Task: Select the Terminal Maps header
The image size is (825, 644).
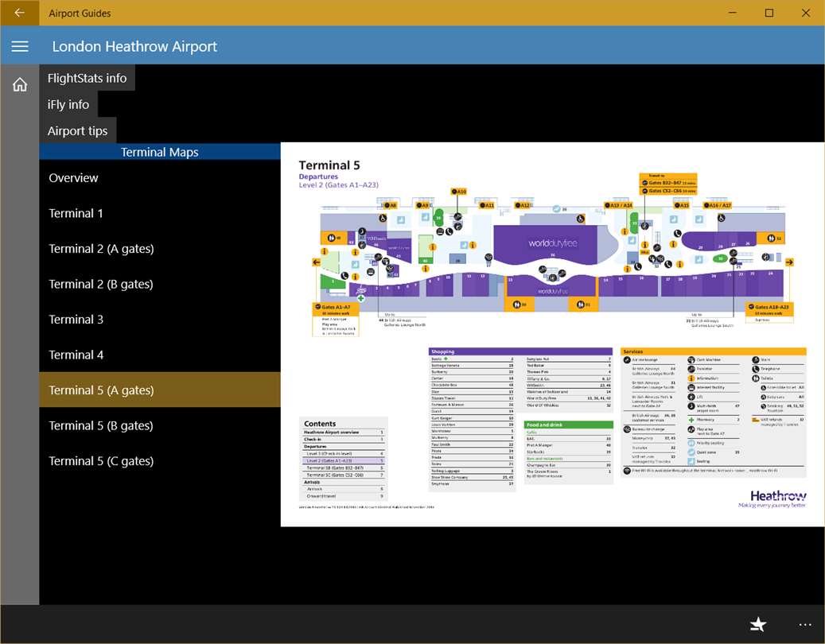Action: (159, 152)
